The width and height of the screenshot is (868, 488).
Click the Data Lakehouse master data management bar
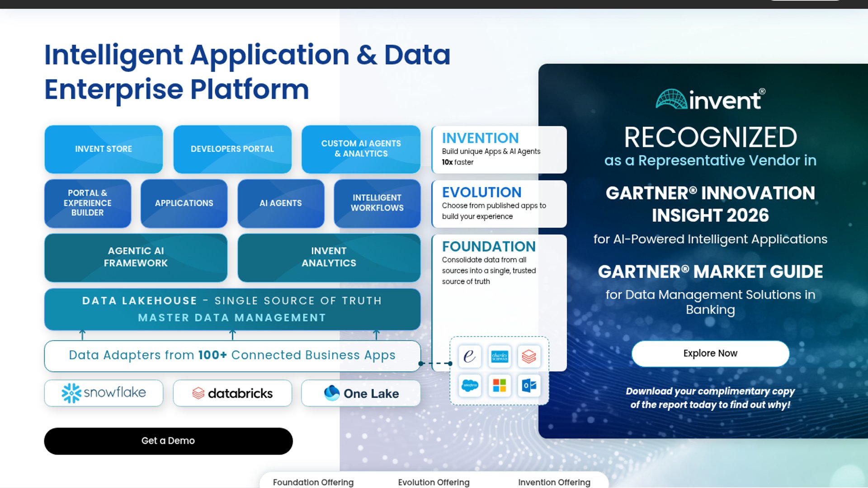click(x=232, y=310)
